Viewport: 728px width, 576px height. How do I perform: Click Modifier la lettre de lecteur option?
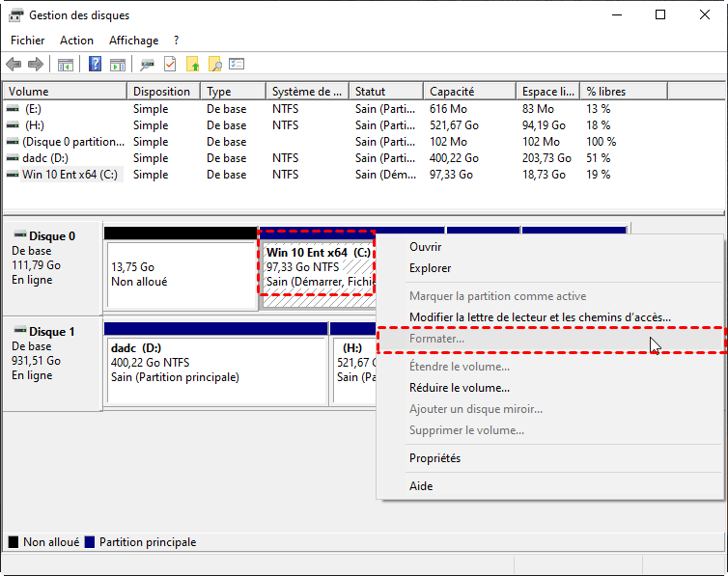click(x=540, y=317)
